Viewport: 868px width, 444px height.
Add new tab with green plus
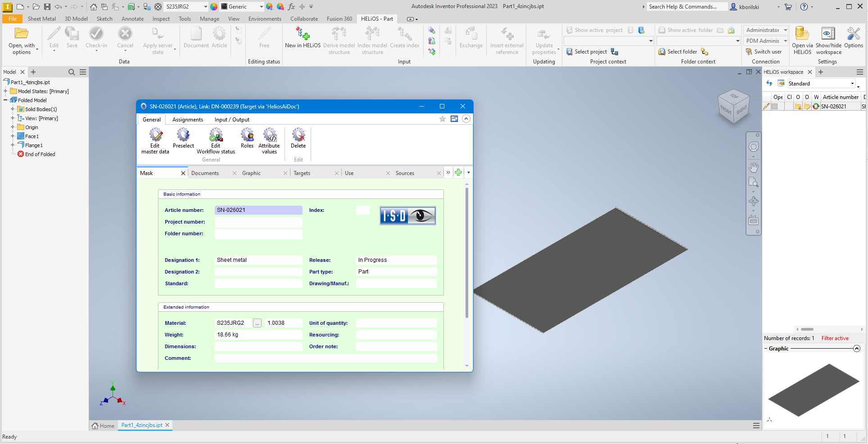(458, 172)
